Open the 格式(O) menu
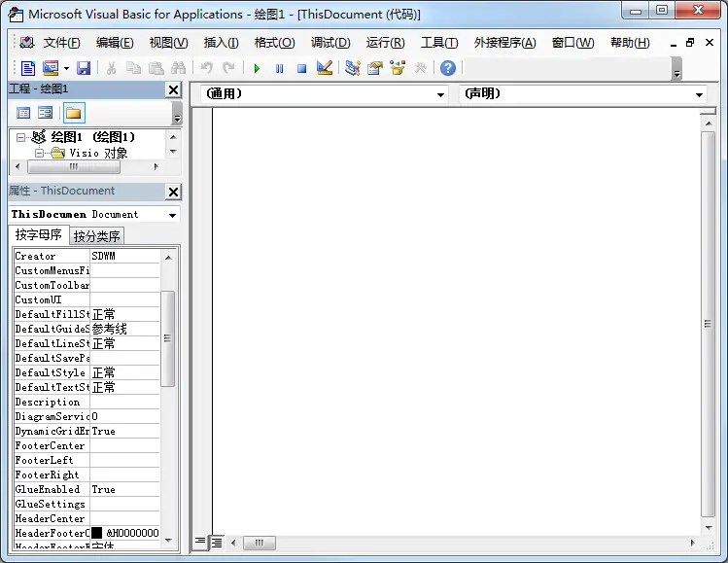 [274, 43]
